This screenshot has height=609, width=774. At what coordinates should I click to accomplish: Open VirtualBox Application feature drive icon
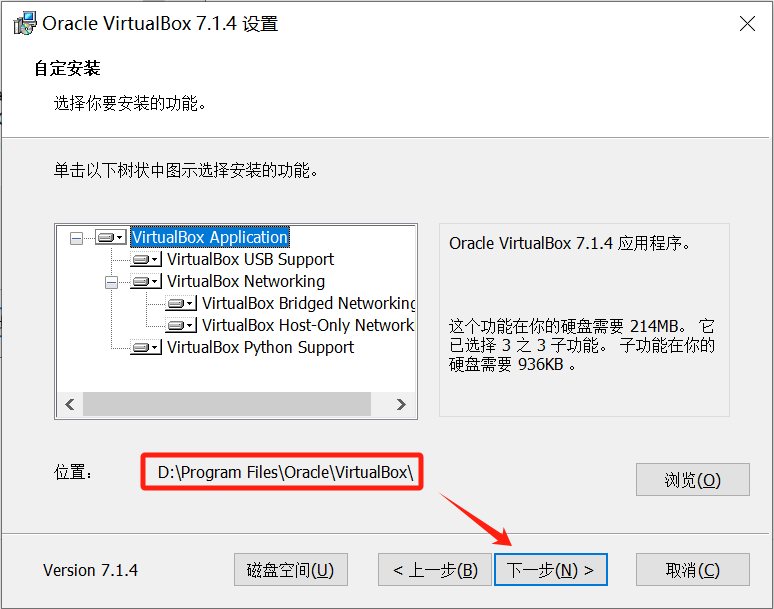tap(111, 237)
